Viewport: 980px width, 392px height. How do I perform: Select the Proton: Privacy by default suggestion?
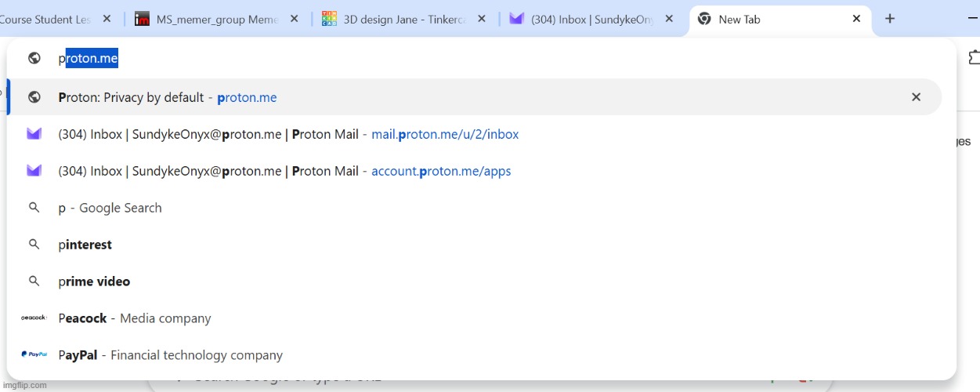pyautogui.click(x=475, y=97)
